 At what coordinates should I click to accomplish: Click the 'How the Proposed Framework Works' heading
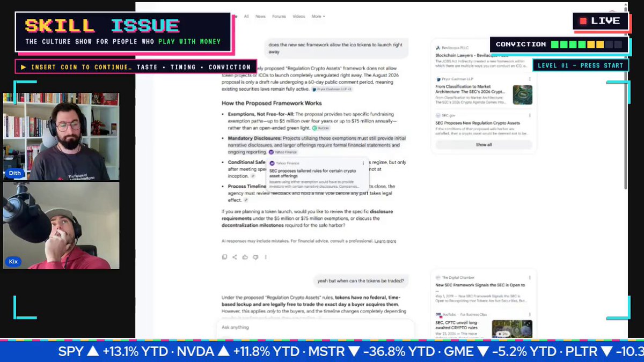point(272,103)
